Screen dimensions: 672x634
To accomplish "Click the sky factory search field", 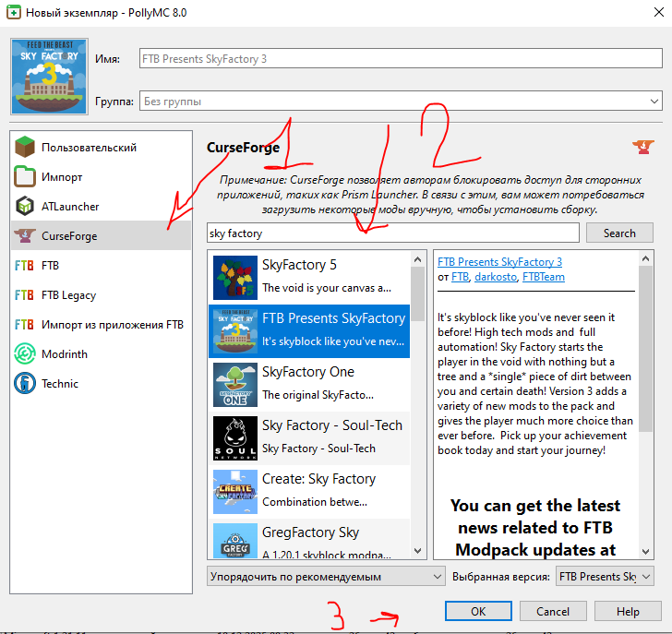I will coord(393,233).
